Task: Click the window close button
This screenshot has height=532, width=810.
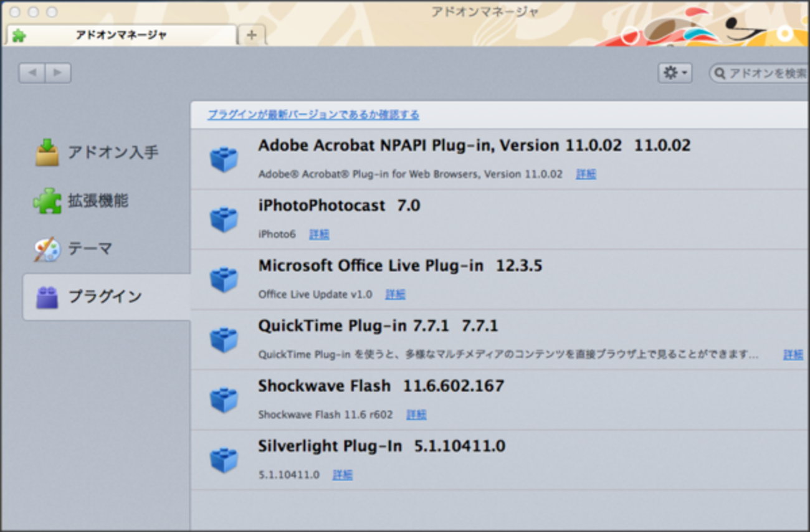Action: (15, 12)
